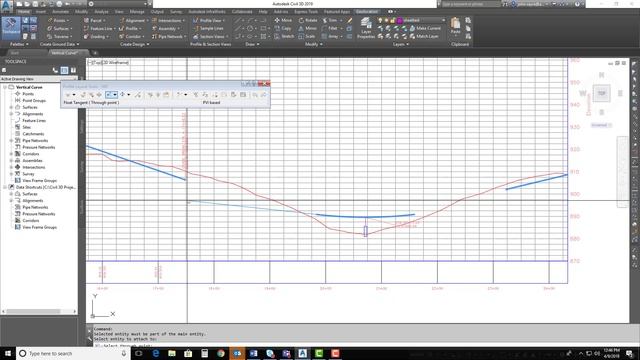Select the Rotate tool in Modify panel

(308, 20)
